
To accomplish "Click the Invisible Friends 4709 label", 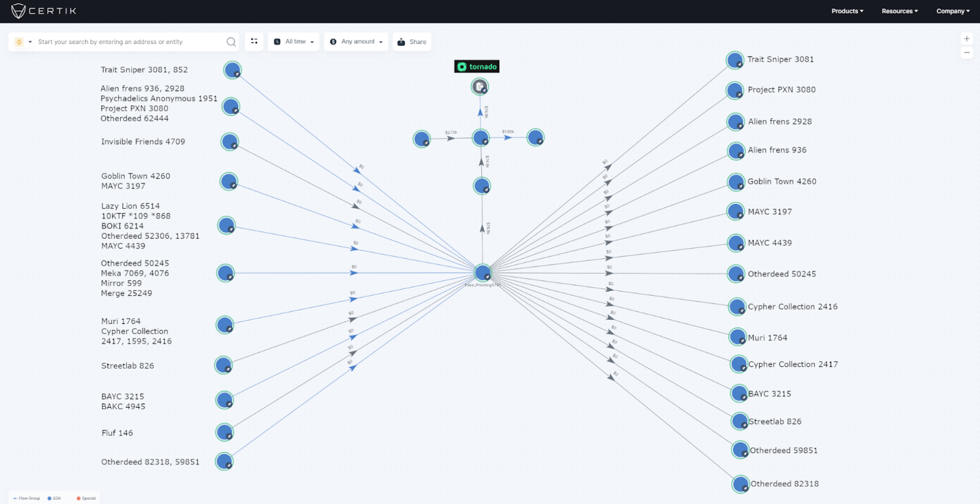I will pyautogui.click(x=143, y=141).
